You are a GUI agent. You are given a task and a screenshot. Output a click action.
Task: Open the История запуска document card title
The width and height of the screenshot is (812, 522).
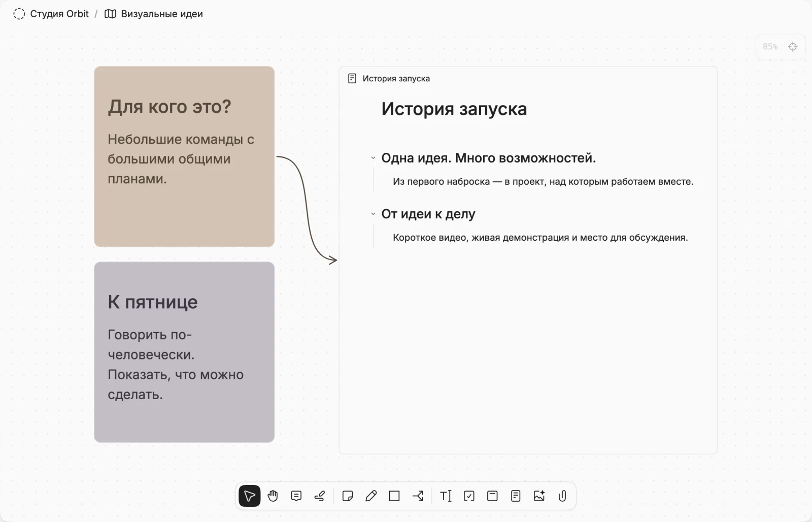point(396,78)
